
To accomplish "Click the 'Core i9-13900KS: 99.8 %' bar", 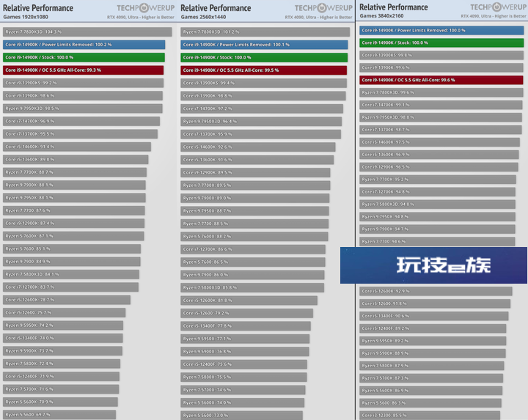I will 441,55.
